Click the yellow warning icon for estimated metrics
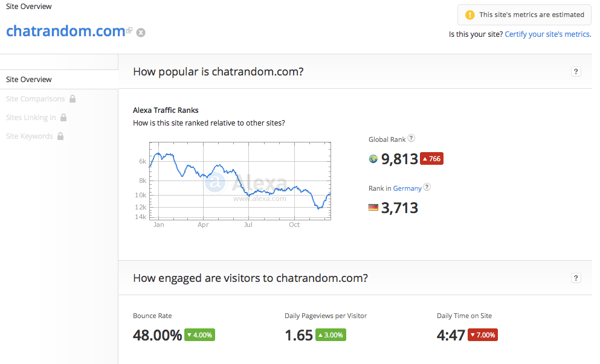 click(469, 15)
